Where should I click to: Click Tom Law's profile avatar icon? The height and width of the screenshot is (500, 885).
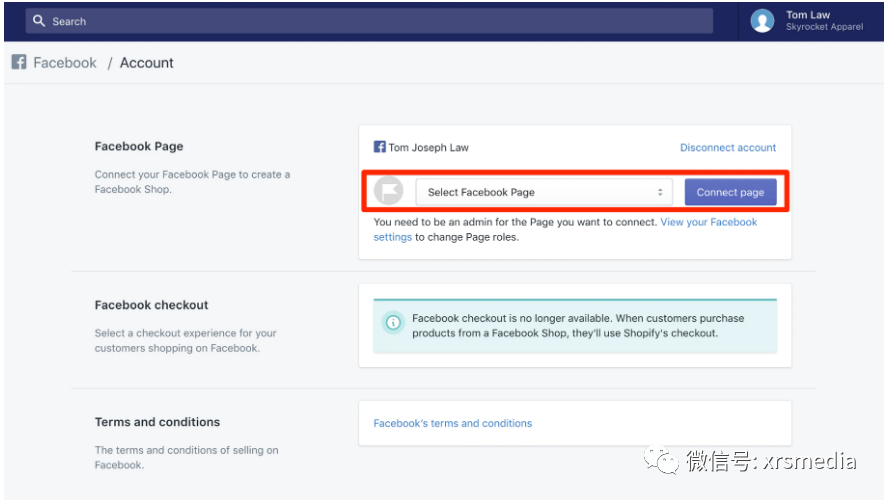coord(762,21)
